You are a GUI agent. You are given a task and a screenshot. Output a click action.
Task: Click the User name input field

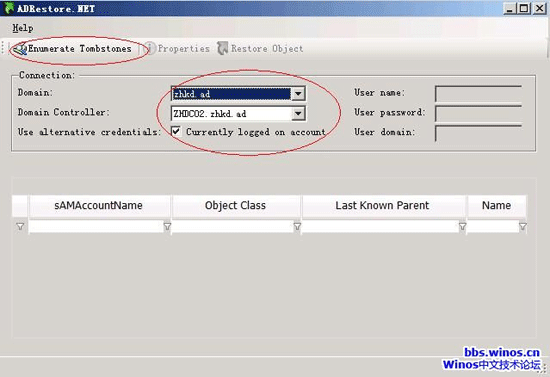[x=478, y=94]
